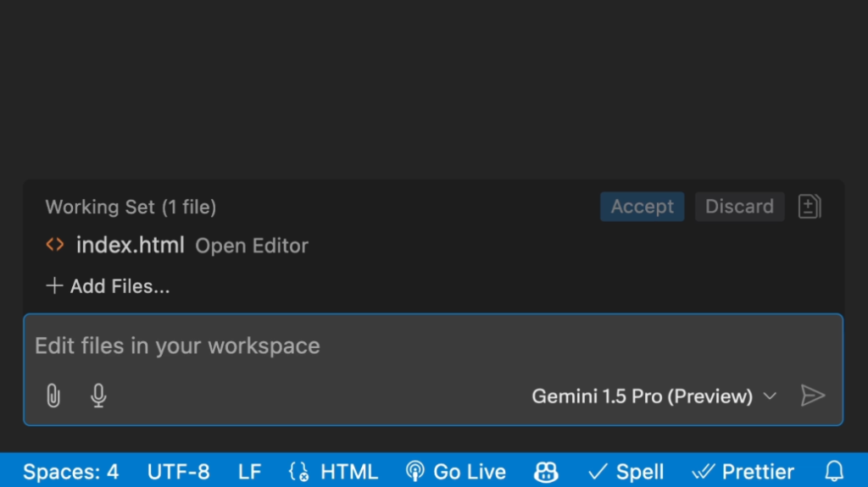Select the UTF-8 encoding status item
Viewport: 868px width, 487px height.
[178, 472]
